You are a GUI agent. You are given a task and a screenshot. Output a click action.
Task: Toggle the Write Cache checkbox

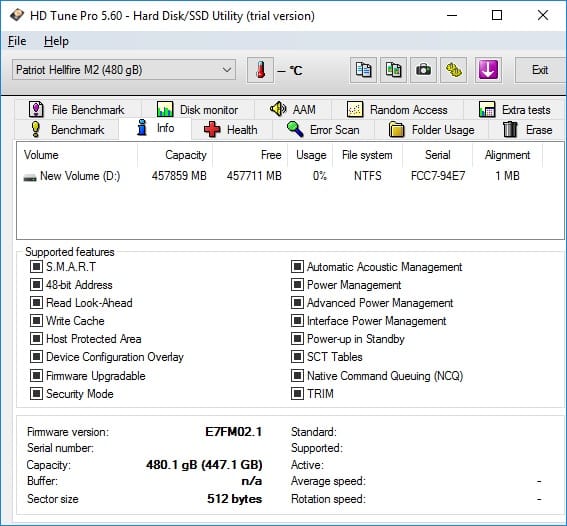coord(36,321)
